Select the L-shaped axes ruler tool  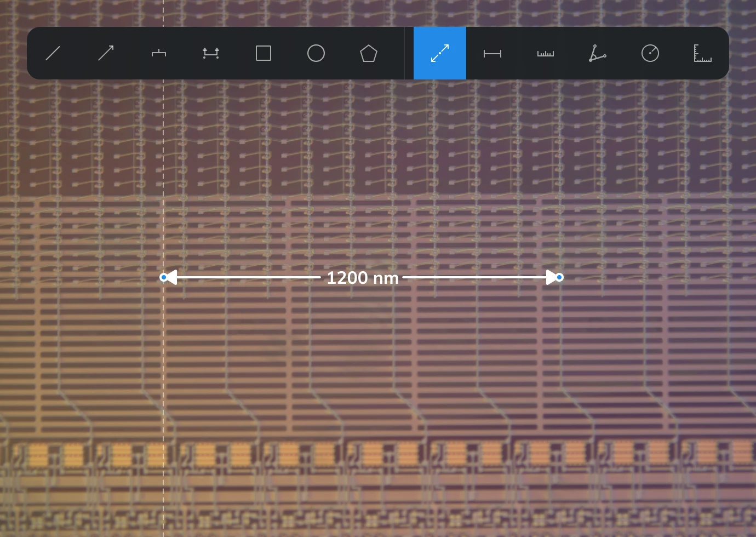coord(703,53)
